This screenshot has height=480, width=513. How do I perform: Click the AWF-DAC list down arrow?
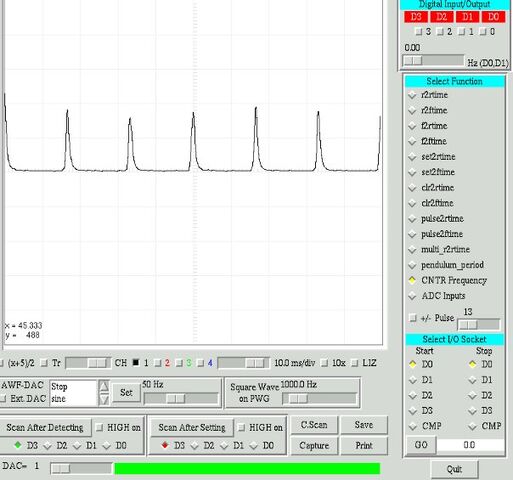[x=104, y=399]
